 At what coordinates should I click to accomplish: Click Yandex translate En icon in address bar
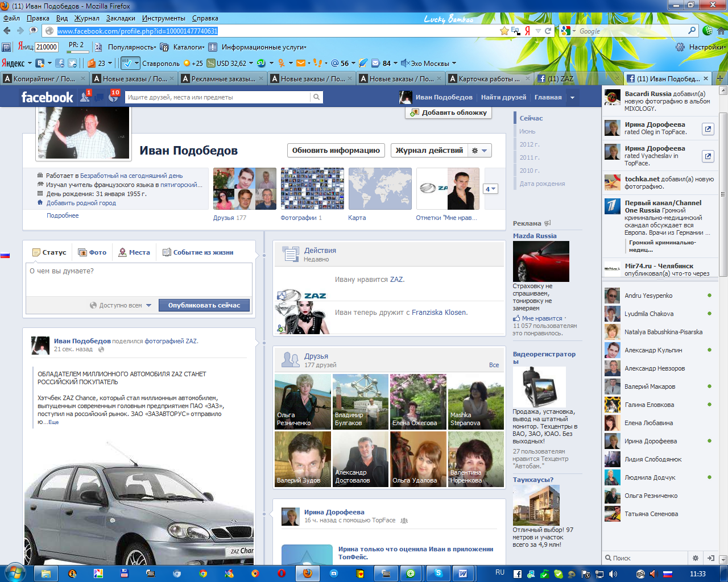(516, 31)
